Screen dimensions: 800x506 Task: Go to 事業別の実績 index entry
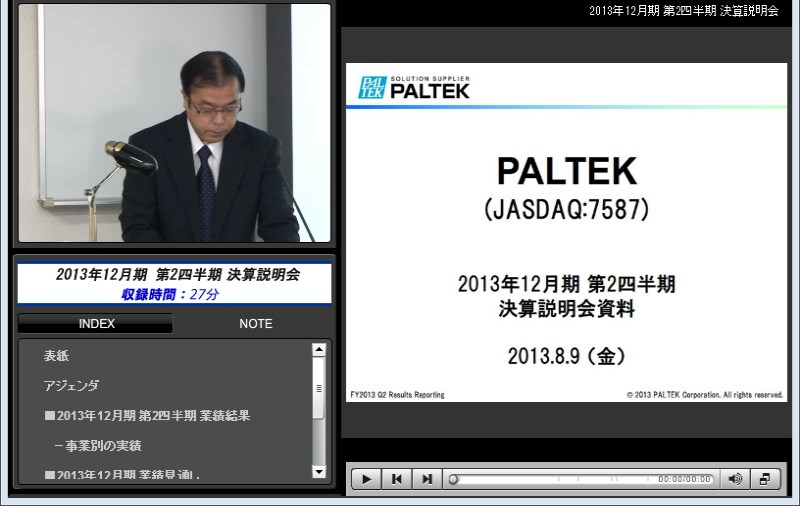point(98,446)
